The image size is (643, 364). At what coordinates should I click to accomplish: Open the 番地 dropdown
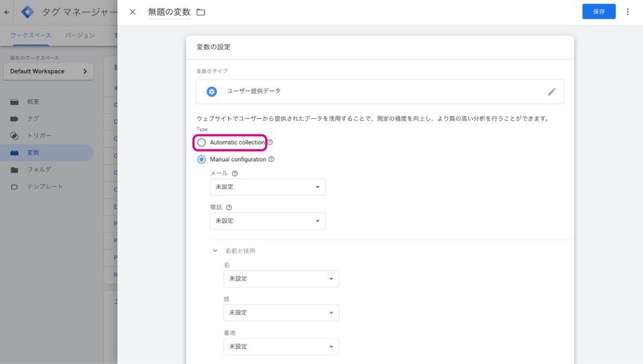click(x=281, y=347)
